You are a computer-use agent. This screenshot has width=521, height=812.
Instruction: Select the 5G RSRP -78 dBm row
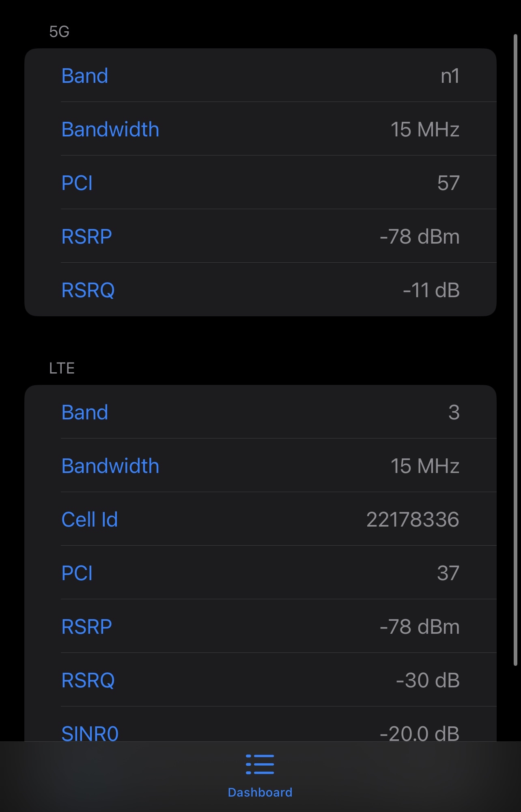pyautogui.click(x=260, y=236)
